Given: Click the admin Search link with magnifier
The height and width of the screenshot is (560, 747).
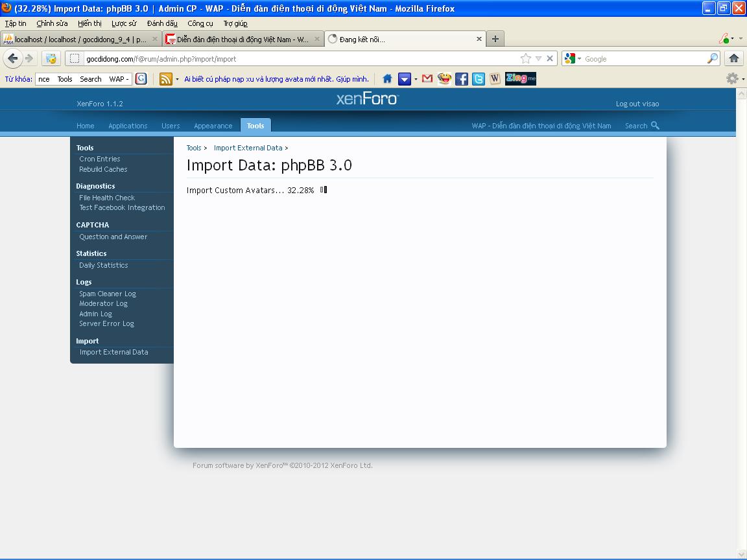Looking at the screenshot, I should point(642,125).
